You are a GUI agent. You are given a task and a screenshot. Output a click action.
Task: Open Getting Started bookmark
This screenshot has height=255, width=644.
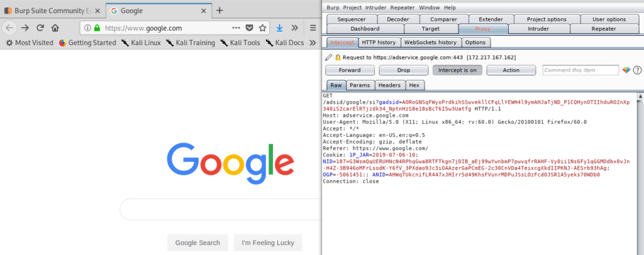point(87,43)
